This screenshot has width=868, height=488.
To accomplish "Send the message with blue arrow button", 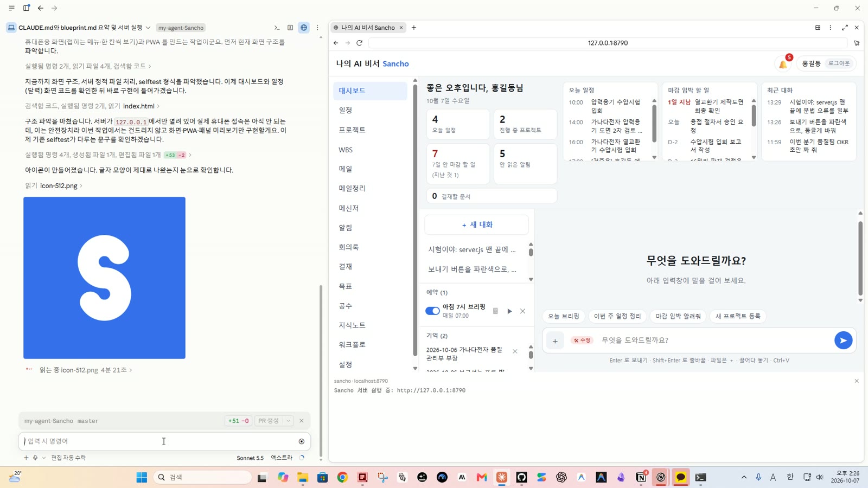I will pyautogui.click(x=843, y=340).
